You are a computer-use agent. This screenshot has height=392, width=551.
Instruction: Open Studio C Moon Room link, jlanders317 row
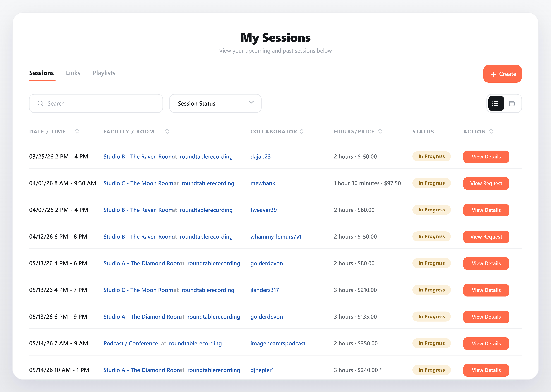coord(138,290)
